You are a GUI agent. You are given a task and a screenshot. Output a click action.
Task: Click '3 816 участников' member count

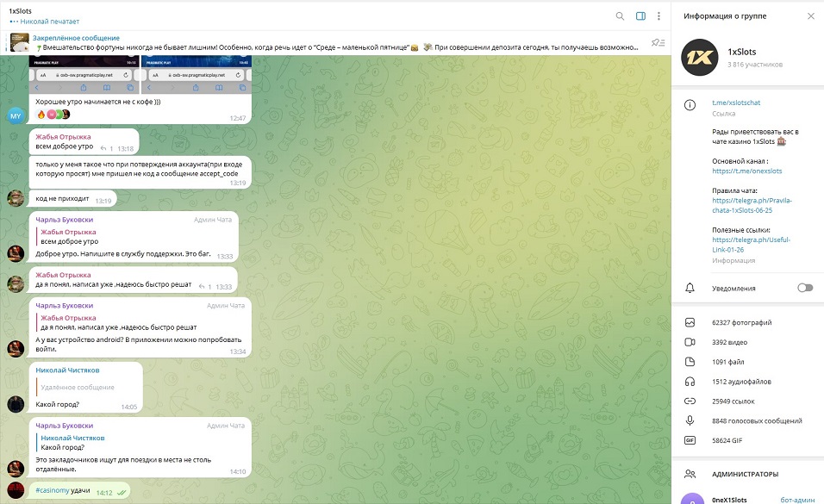click(x=755, y=65)
